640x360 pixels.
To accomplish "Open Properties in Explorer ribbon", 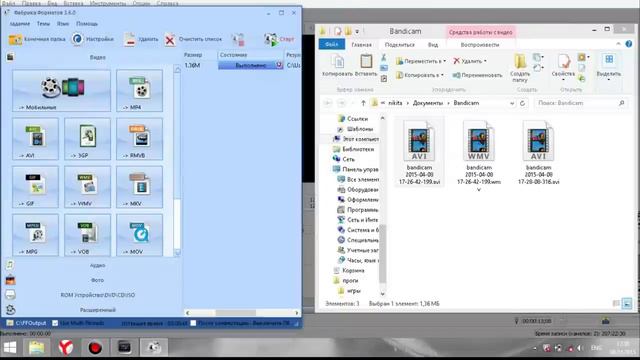I will point(563,68).
